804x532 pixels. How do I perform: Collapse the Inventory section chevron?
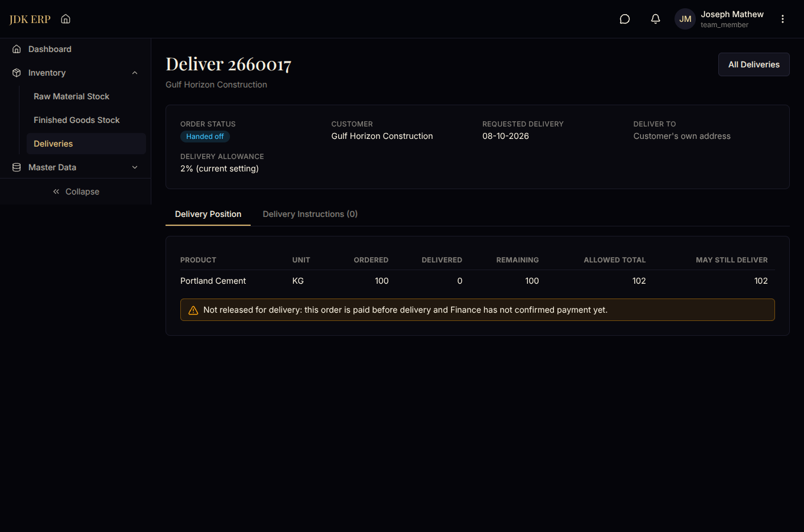[135, 73]
